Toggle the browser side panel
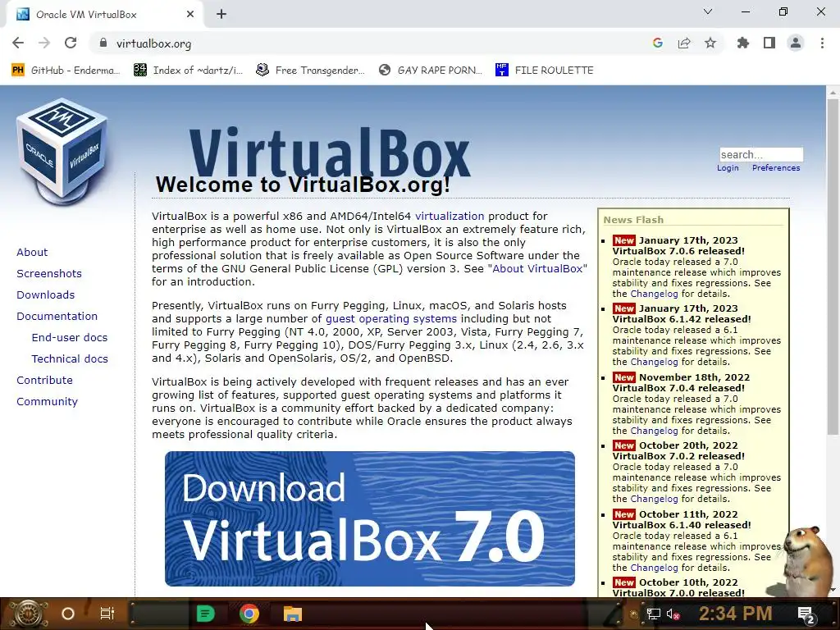This screenshot has width=840, height=630. click(769, 43)
